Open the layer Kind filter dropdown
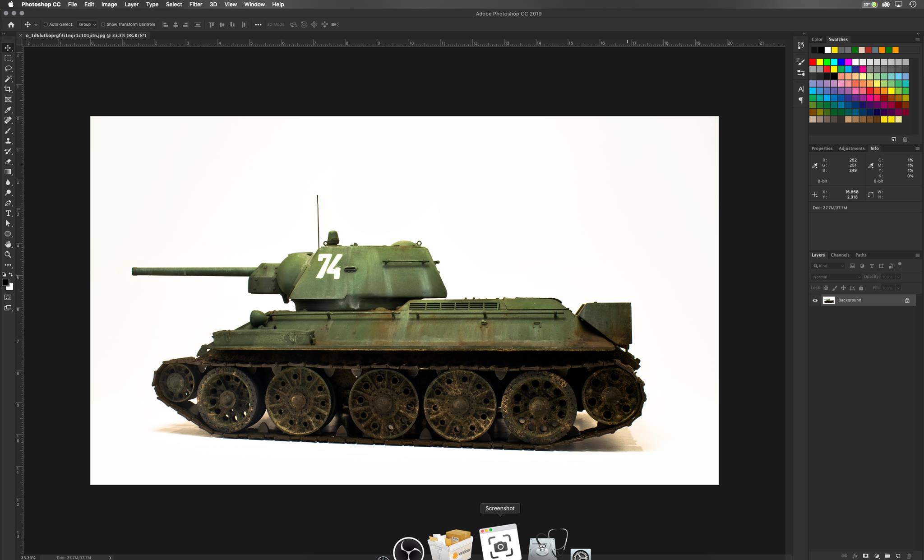The width and height of the screenshot is (924, 560). point(828,266)
